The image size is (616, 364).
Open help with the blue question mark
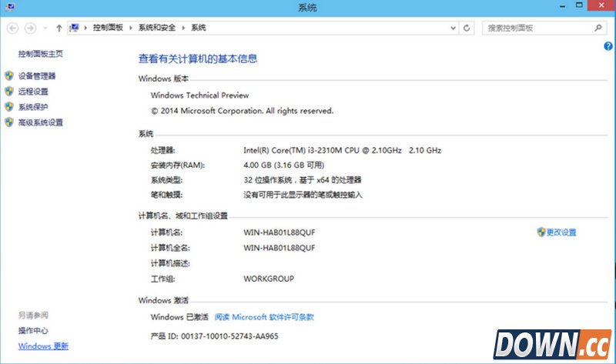point(608,46)
